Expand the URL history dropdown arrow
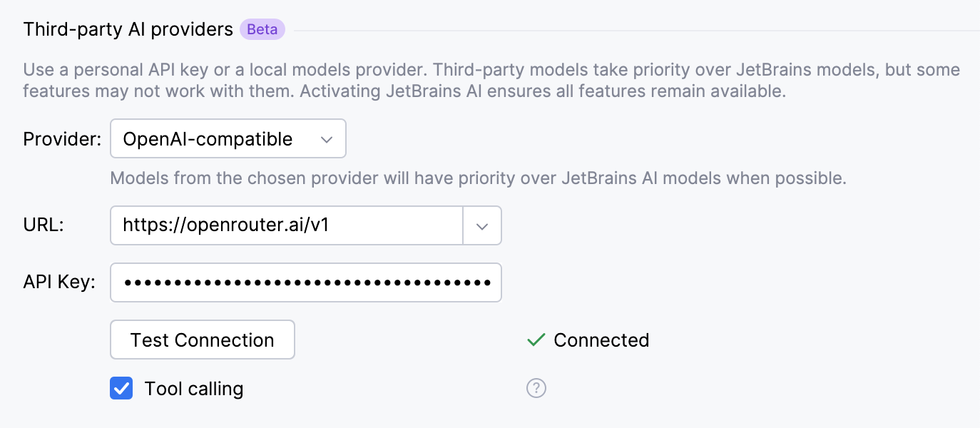980x428 pixels. 482,225
